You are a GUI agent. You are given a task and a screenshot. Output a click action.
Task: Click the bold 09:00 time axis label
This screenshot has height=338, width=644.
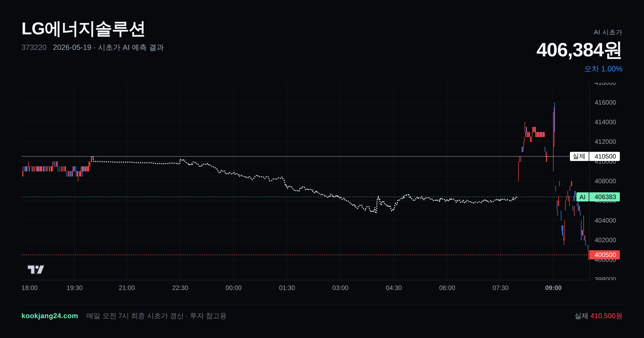pos(553,288)
